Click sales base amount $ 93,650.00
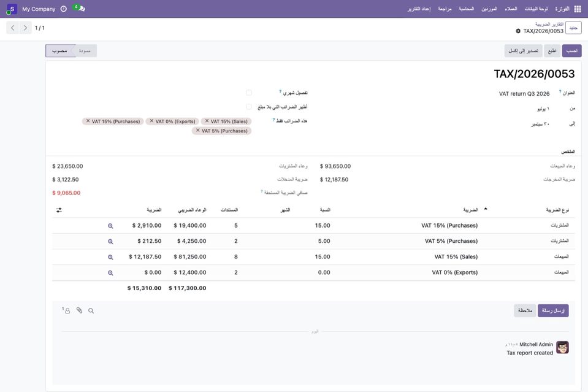588x392 pixels. [x=335, y=166]
